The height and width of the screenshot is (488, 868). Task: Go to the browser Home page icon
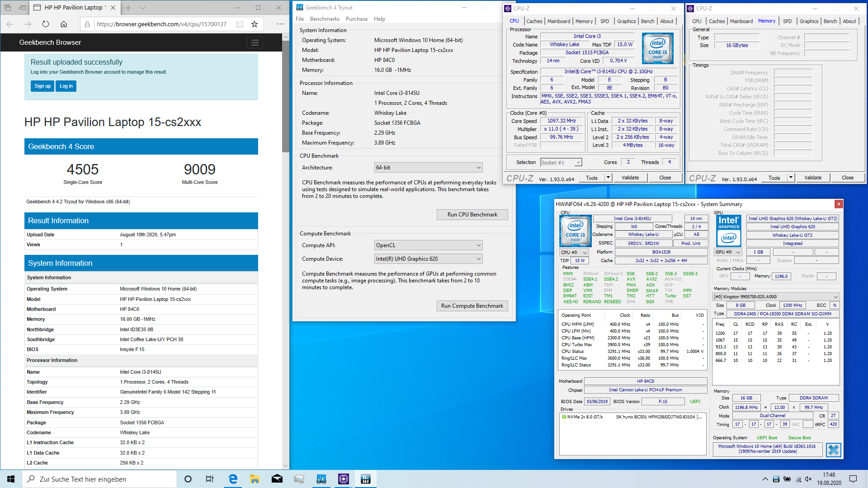[64, 24]
